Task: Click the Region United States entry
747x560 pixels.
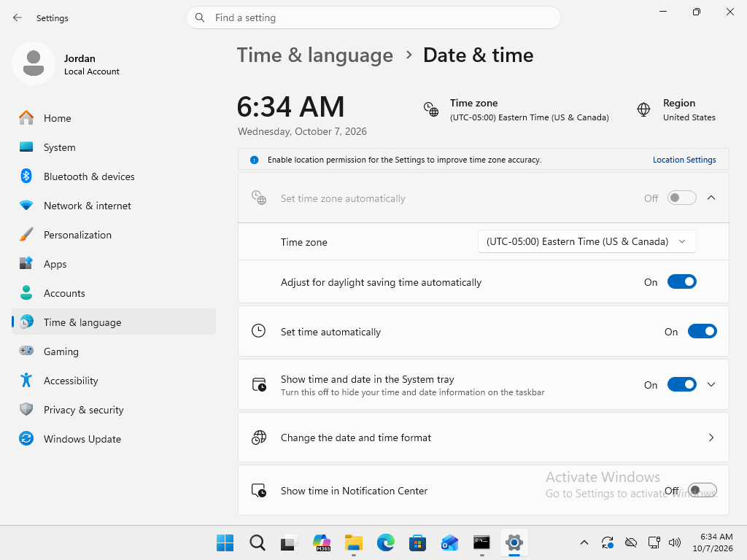Action: point(676,110)
